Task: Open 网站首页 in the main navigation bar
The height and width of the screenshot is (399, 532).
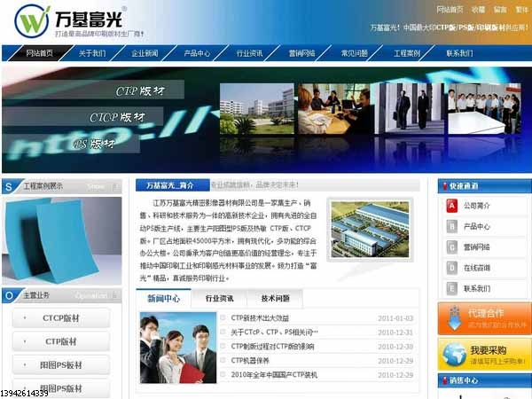Action: [39, 53]
